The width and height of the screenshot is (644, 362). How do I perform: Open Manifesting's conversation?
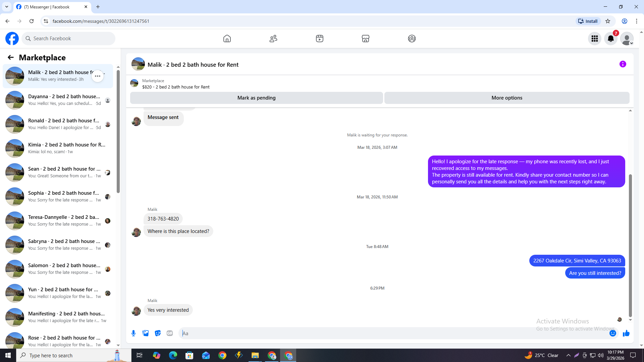click(58, 317)
